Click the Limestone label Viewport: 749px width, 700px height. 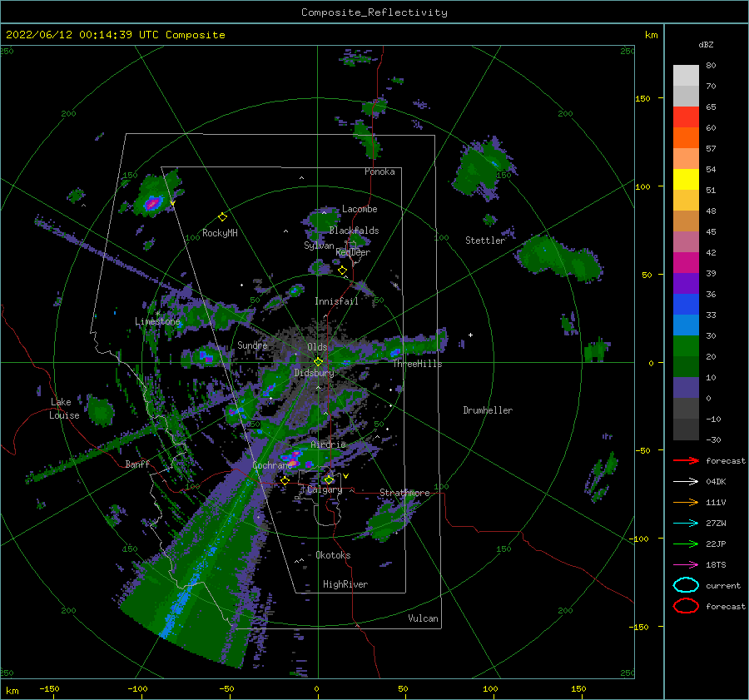(157, 321)
